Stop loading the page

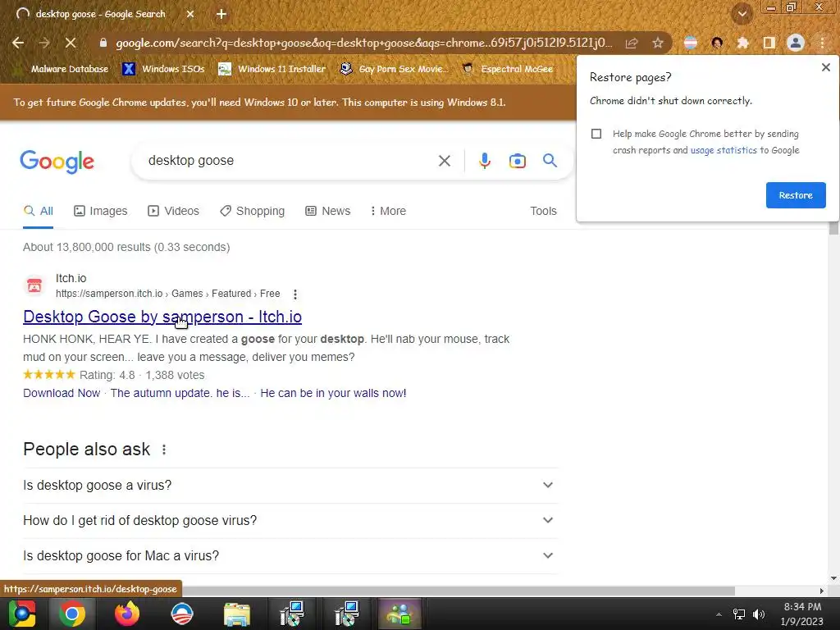pos(71,43)
